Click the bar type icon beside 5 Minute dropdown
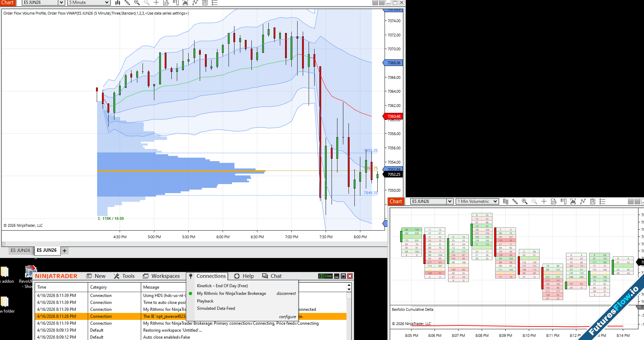This screenshot has height=340, width=644. tap(118, 3)
